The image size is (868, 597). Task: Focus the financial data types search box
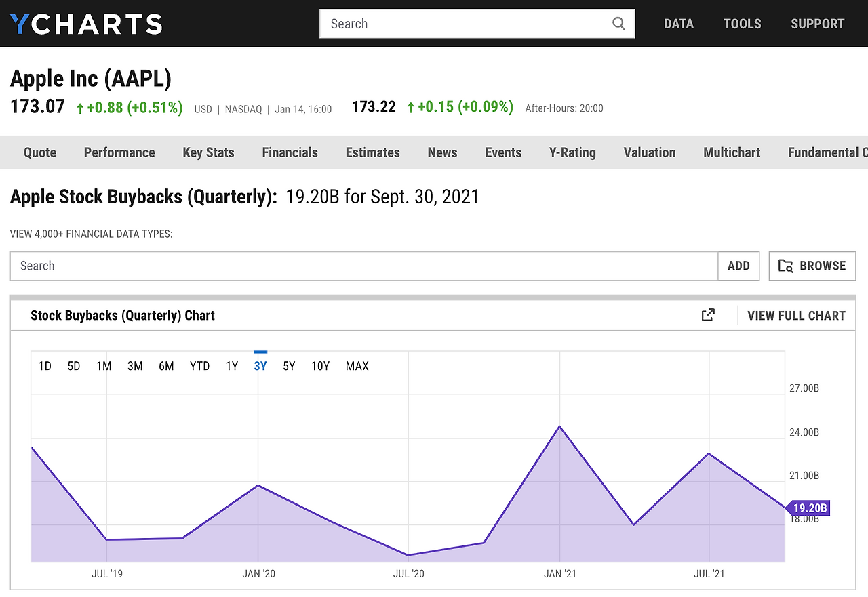coord(363,266)
